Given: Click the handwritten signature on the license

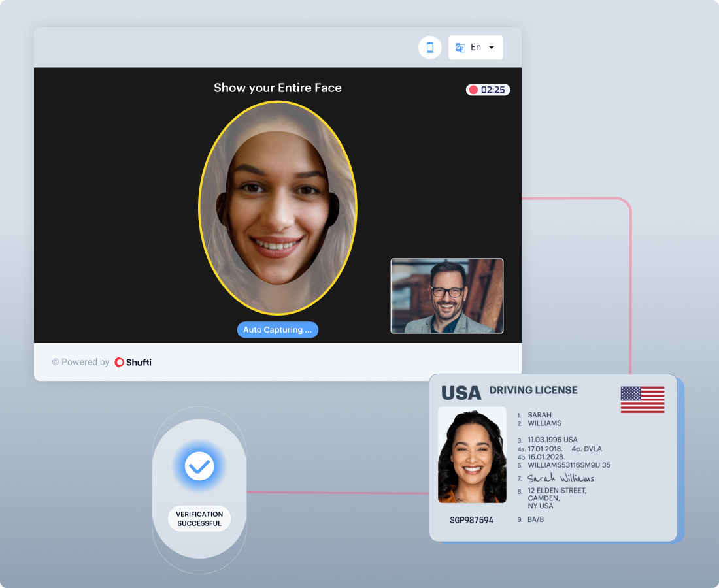Looking at the screenshot, I should [560, 478].
